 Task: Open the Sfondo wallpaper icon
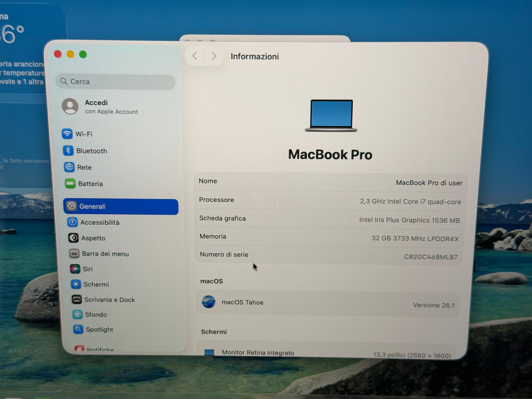[77, 314]
